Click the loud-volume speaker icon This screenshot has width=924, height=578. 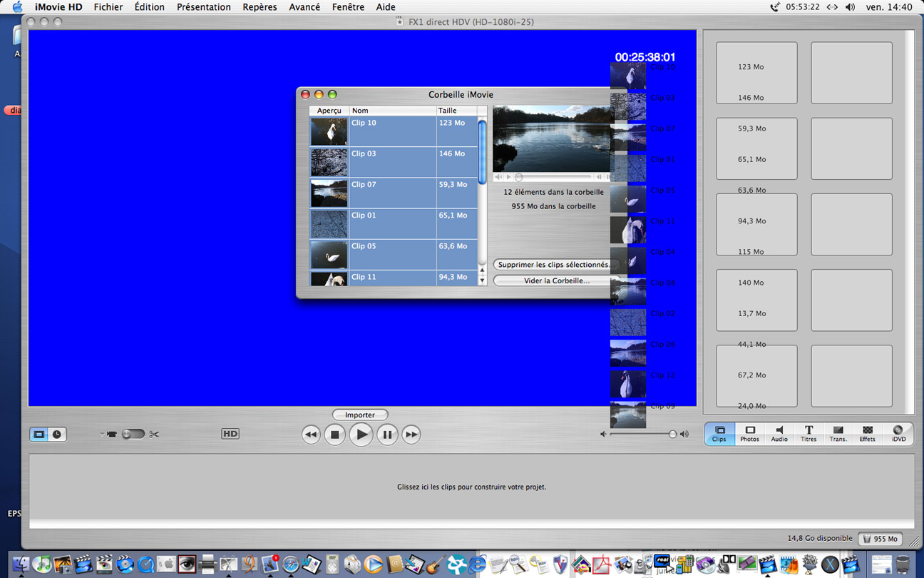click(684, 434)
